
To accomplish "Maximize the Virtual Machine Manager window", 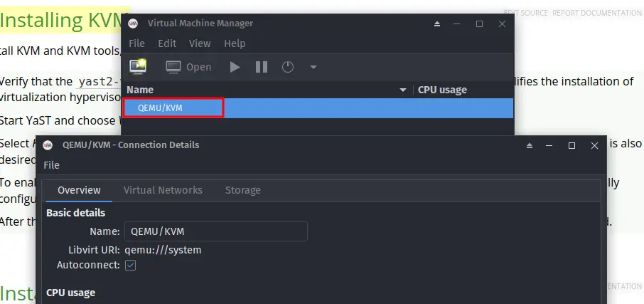I will (479, 24).
